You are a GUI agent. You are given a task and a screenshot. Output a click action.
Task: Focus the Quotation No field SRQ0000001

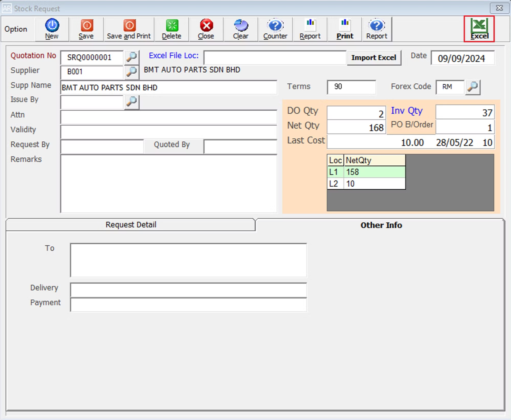tap(92, 57)
